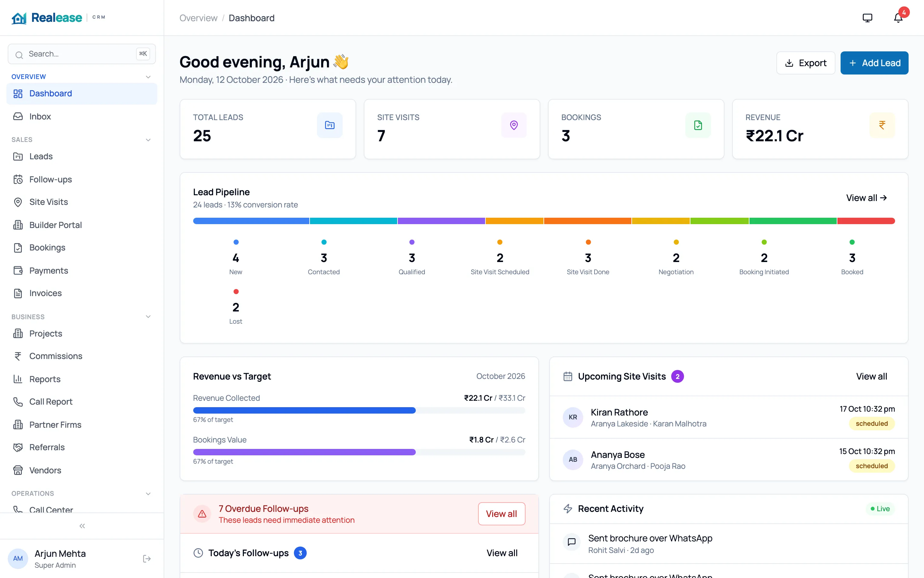Click the AB avatar for Ananya Bose
This screenshot has height=578, width=924.
(573, 460)
